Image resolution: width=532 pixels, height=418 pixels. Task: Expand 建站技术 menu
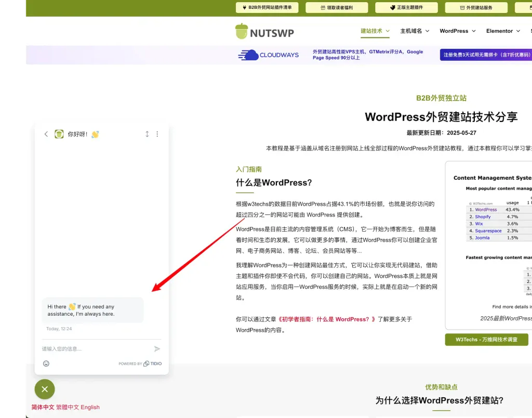tap(375, 31)
